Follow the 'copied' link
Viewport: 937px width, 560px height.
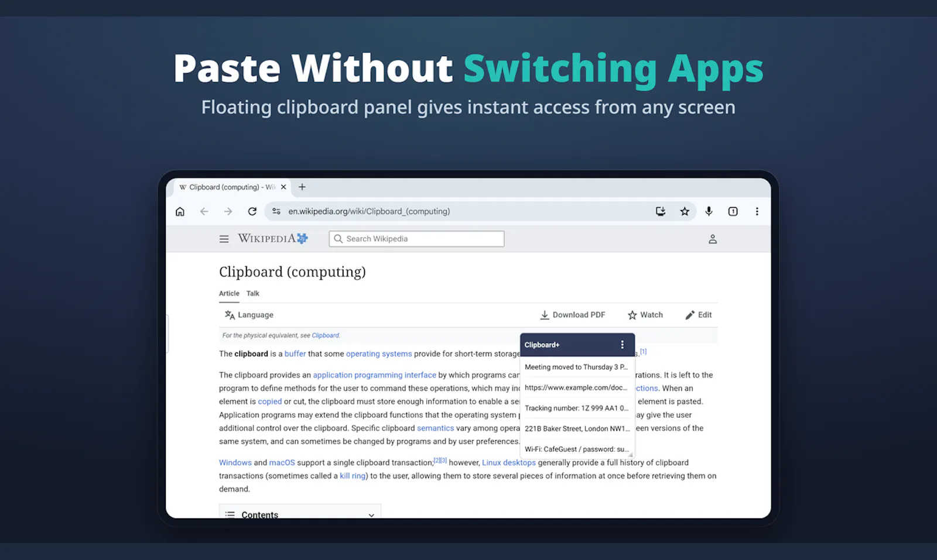point(269,401)
